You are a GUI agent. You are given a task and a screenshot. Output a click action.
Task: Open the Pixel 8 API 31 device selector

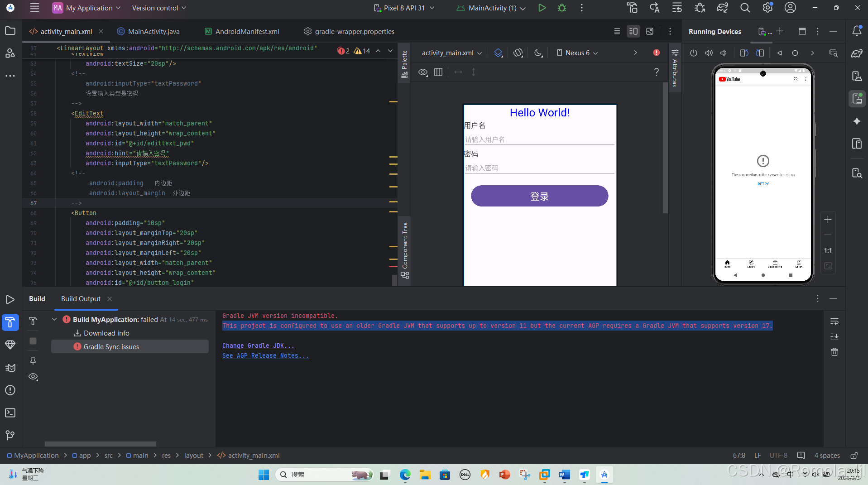(403, 8)
